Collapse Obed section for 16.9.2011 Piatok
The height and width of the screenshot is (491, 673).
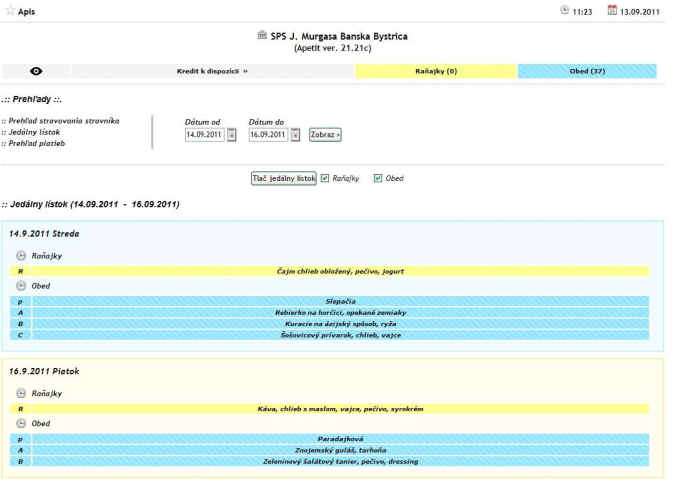(x=21, y=424)
